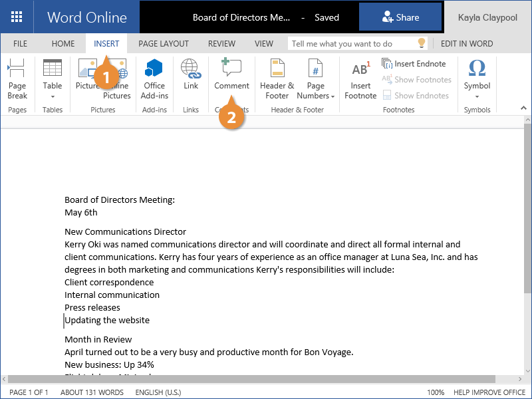
Task: Open the Page Numbers dropdown
Action: coord(316,79)
